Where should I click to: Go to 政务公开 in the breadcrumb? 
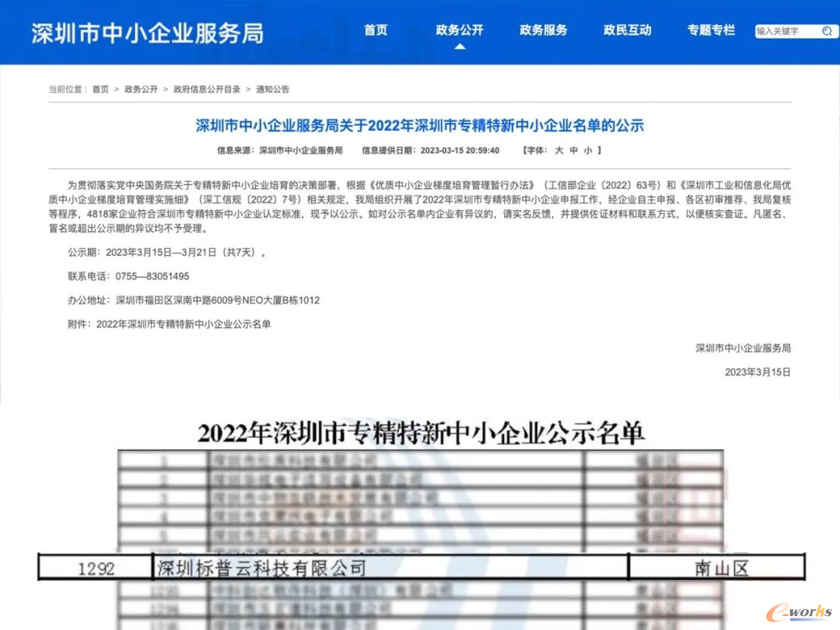click(x=141, y=89)
